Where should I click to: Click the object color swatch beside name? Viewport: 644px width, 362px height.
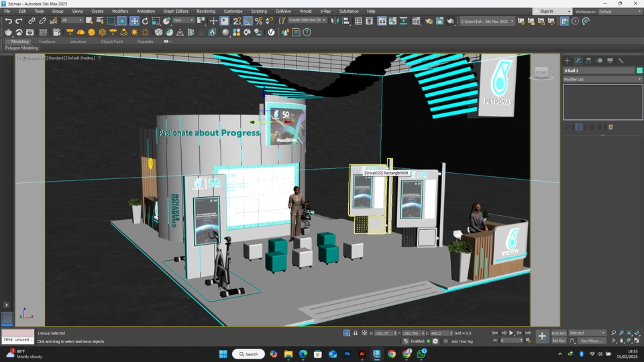639,70
